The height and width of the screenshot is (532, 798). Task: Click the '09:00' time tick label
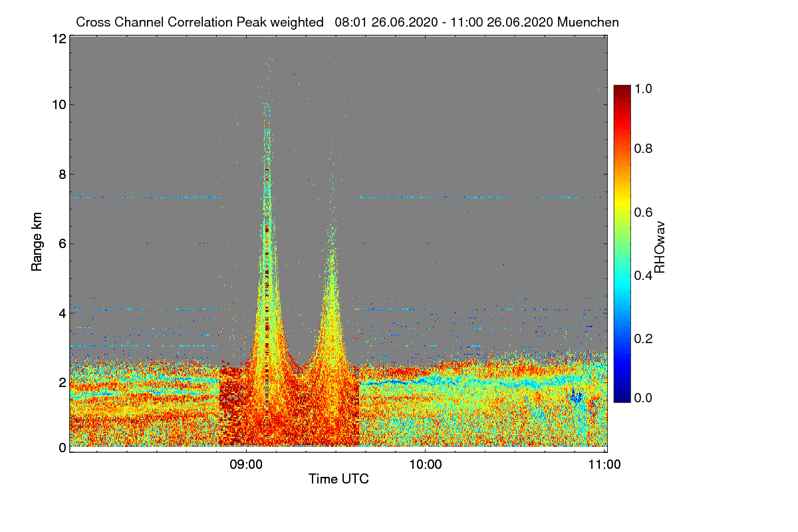[246, 465]
